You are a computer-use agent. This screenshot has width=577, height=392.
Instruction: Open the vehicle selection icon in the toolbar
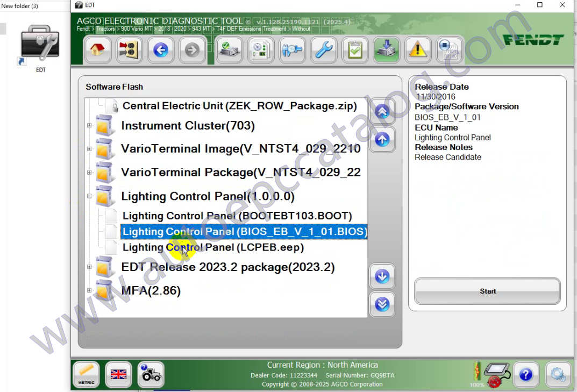click(129, 49)
